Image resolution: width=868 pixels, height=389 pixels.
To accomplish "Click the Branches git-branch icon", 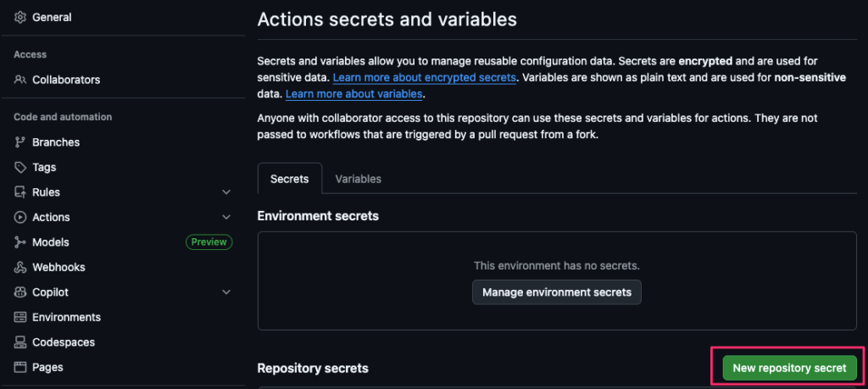I will [x=20, y=142].
